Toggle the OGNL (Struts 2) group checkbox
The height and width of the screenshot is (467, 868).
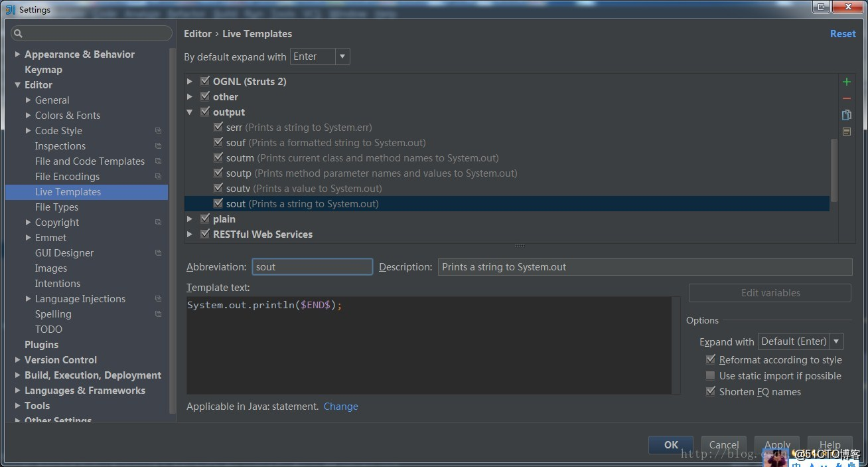click(x=204, y=81)
